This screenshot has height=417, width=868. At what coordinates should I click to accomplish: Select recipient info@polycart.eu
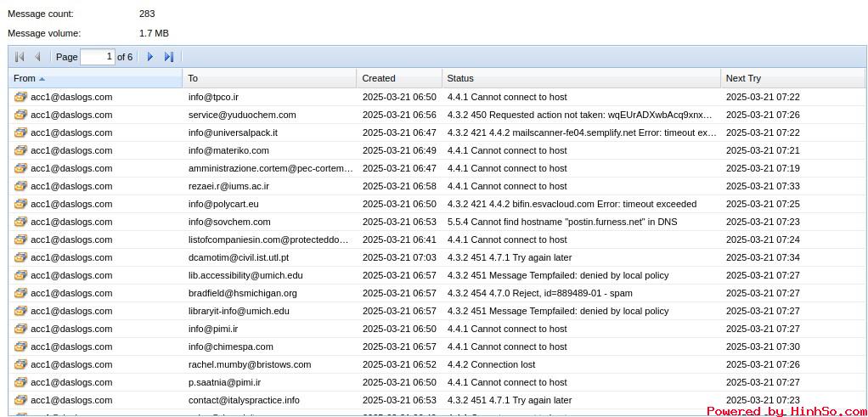coord(223,204)
